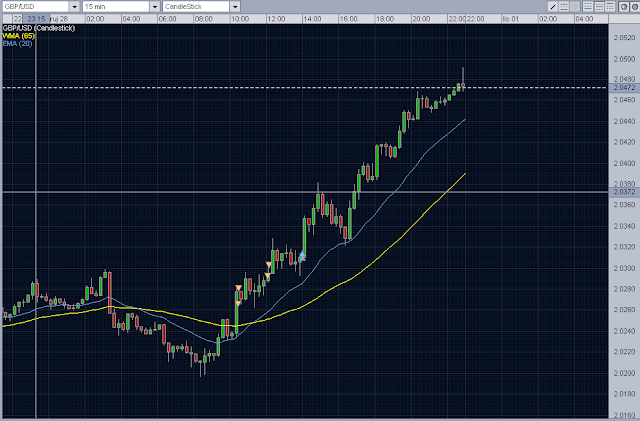
Task: Choose the grid layout with top line
Action: [x=610, y=7]
